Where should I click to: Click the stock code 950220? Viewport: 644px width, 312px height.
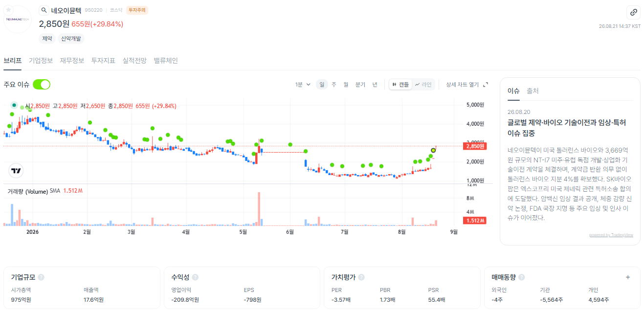[93, 10]
